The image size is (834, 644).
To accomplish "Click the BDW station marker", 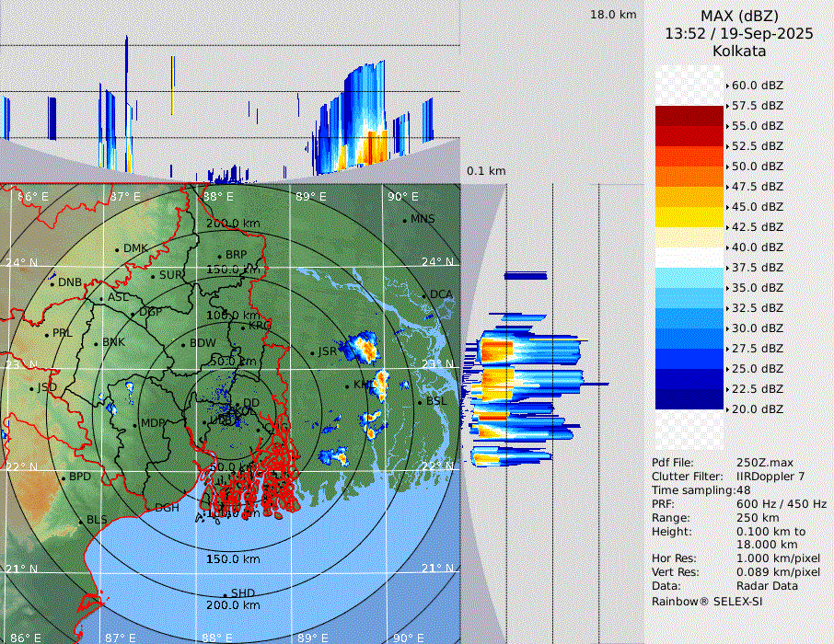I will 184,344.
